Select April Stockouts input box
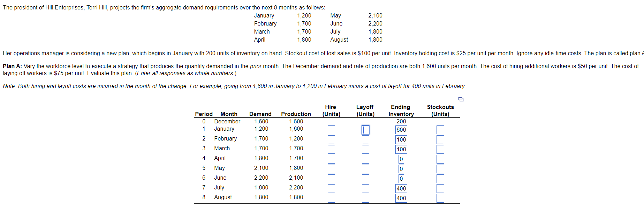The image size is (644, 209). point(440,159)
